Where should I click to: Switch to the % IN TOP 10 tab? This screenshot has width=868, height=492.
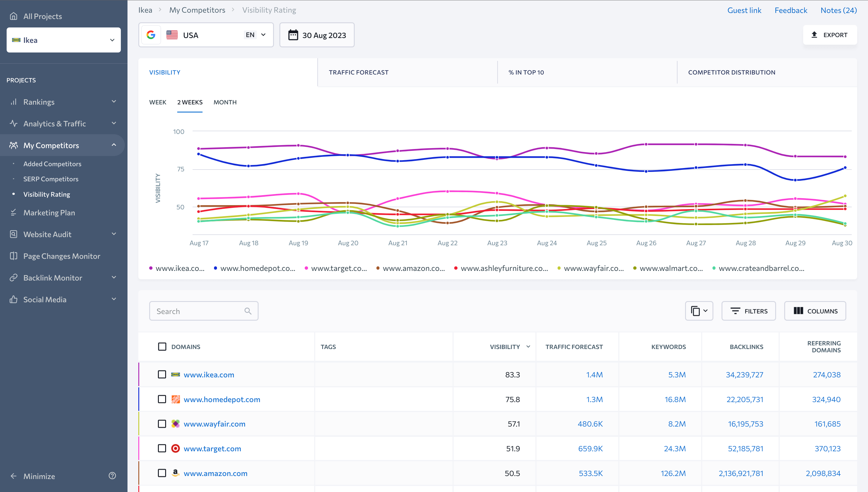pyautogui.click(x=526, y=72)
